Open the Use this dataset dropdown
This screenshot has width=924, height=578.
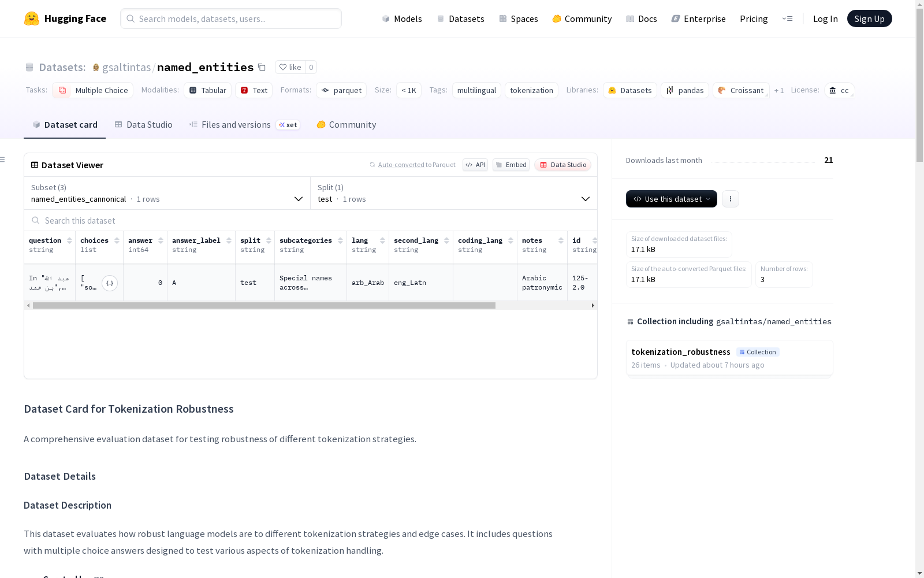click(672, 199)
